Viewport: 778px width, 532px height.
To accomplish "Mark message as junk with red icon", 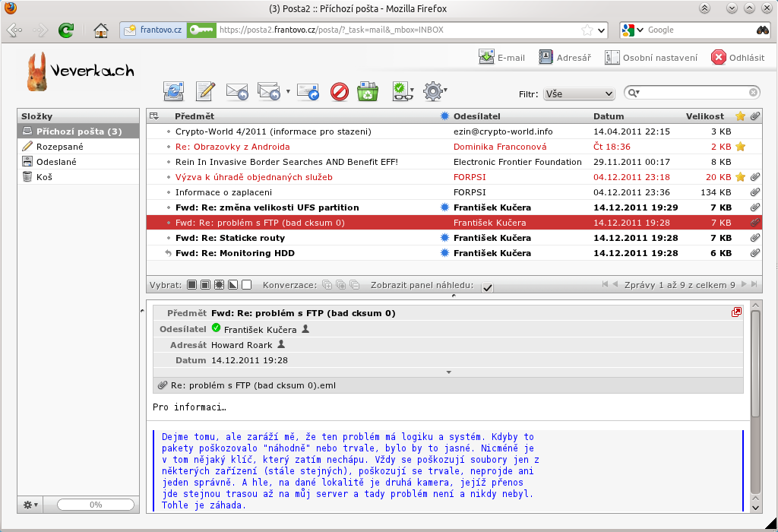I will click(340, 92).
